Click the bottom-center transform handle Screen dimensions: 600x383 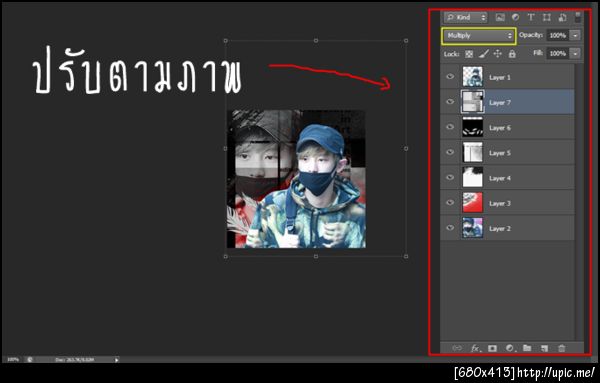(316, 256)
